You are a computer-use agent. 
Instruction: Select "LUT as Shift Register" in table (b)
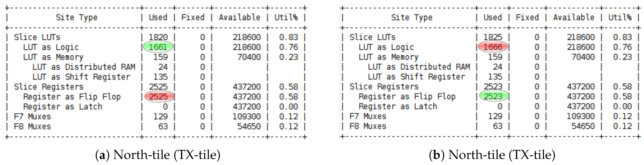[x=417, y=77]
